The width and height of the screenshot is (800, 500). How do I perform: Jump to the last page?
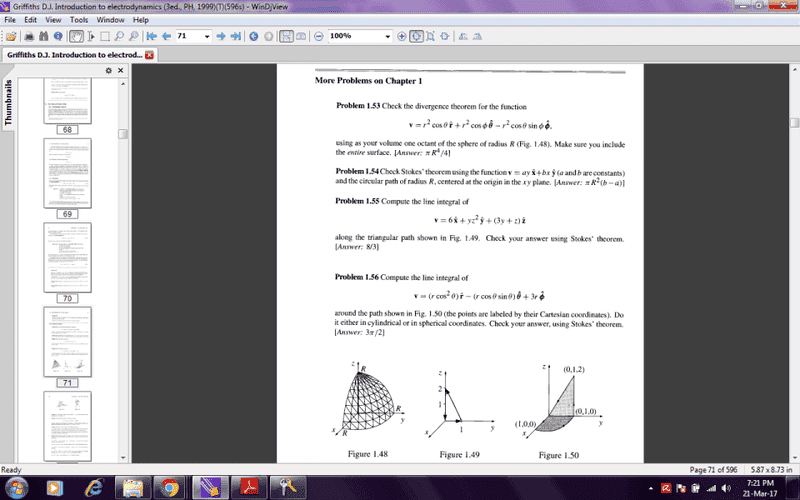pos(235,36)
